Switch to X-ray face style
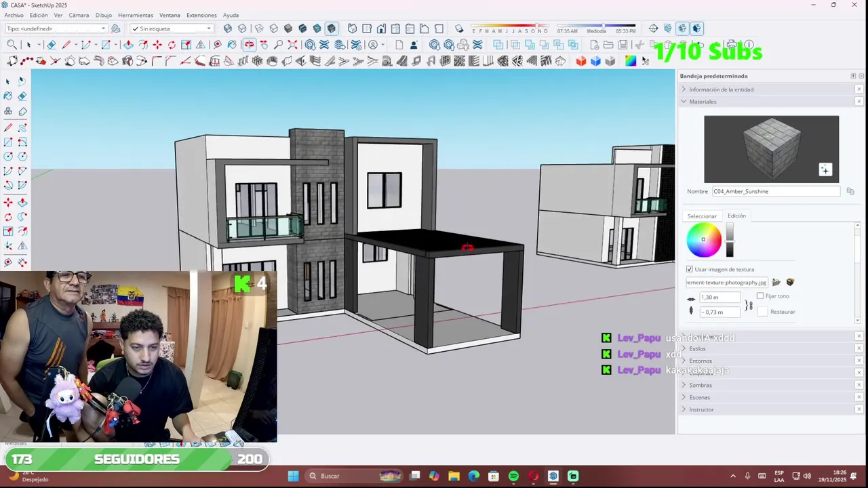The image size is (868, 488). (227, 28)
